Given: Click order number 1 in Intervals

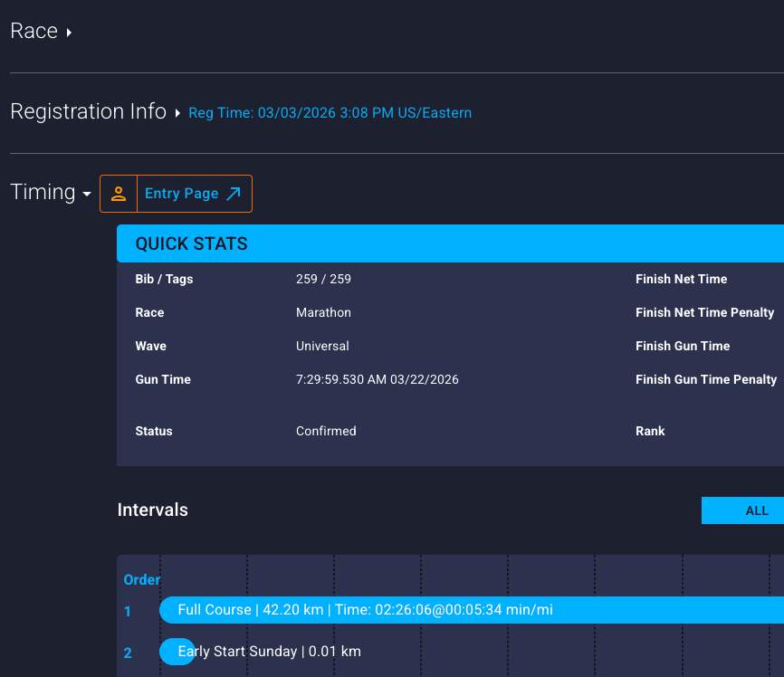Looking at the screenshot, I should click(x=128, y=612).
